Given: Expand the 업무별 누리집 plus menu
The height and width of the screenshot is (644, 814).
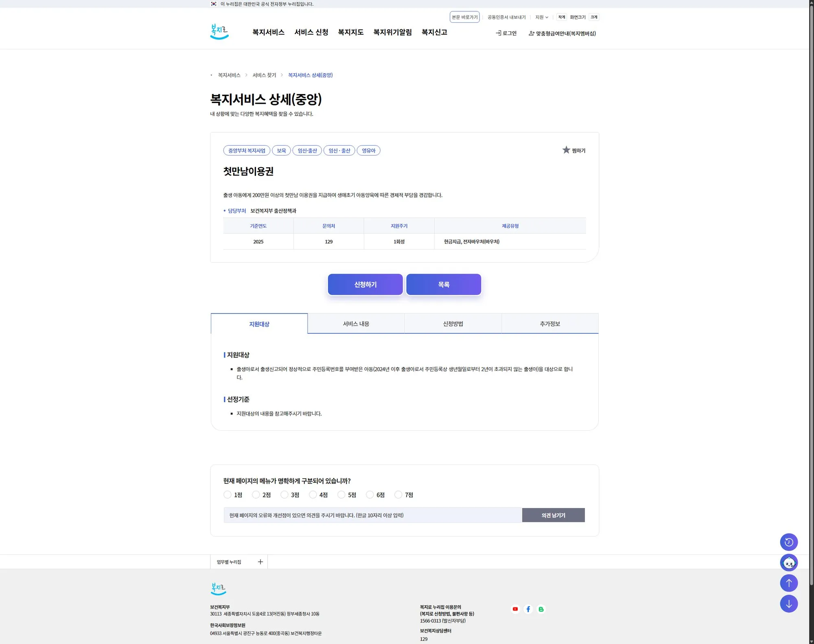Looking at the screenshot, I should (260, 562).
